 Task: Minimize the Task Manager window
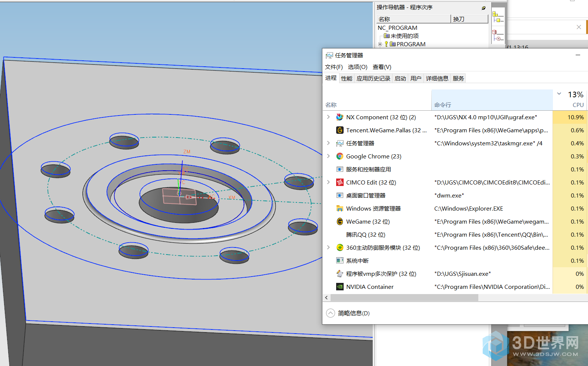coord(578,55)
